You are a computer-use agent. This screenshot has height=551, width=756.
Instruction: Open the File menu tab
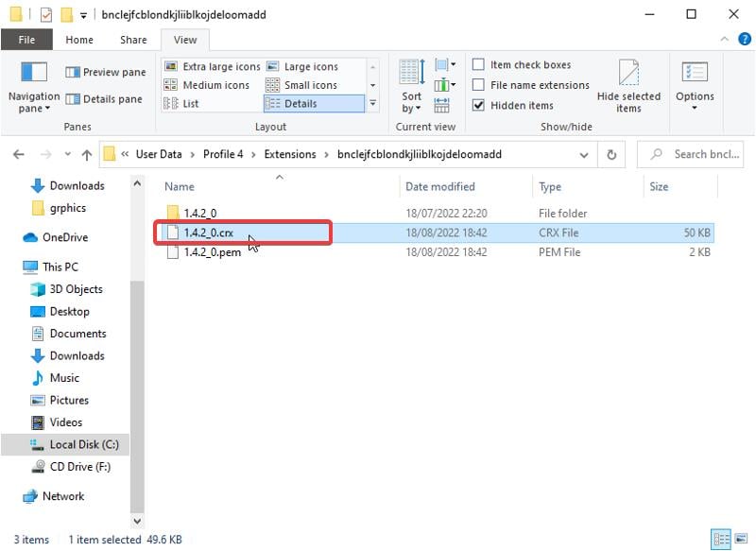pyautogui.click(x=26, y=40)
